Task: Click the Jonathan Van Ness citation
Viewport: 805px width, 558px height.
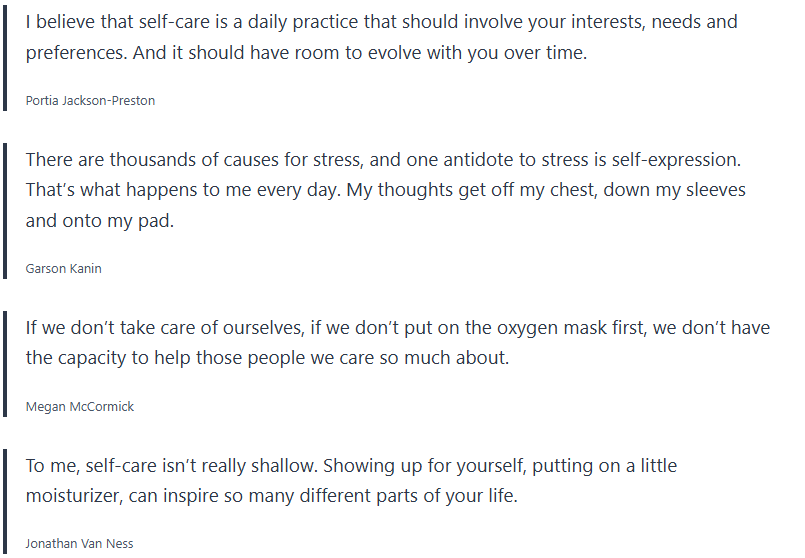Action: point(79,544)
